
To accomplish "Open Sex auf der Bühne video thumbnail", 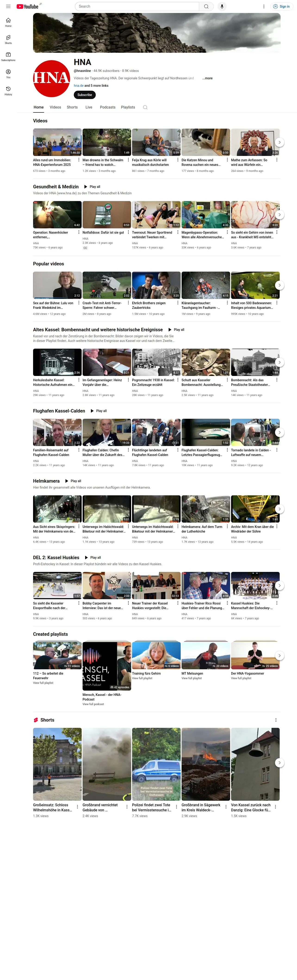I will pyautogui.click(x=57, y=285).
